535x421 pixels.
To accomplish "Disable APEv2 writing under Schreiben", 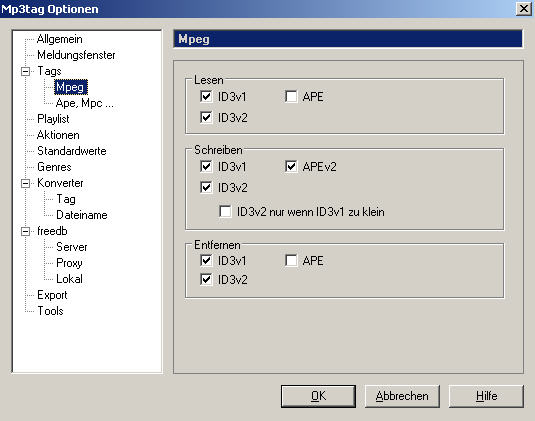I will pyautogui.click(x=291, y=166).
